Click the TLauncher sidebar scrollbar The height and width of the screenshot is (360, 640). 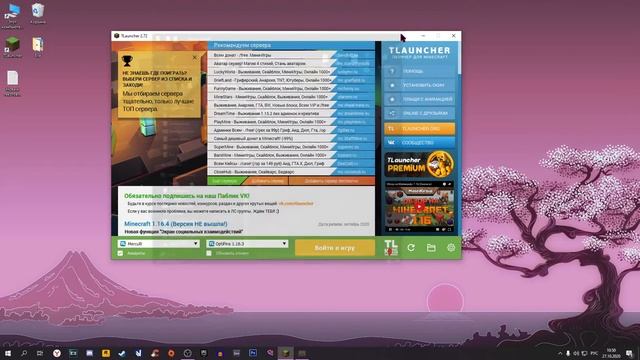pos(459,57)
